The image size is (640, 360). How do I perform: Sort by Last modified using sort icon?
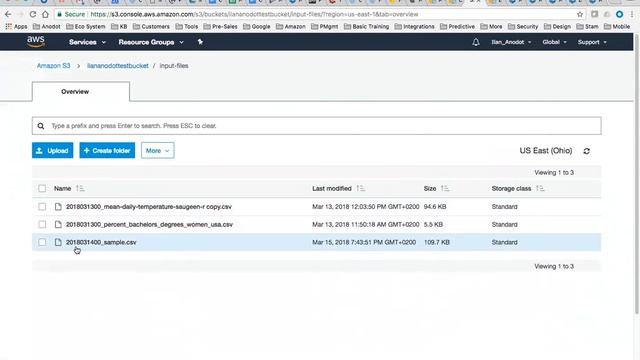click(360, 188)
